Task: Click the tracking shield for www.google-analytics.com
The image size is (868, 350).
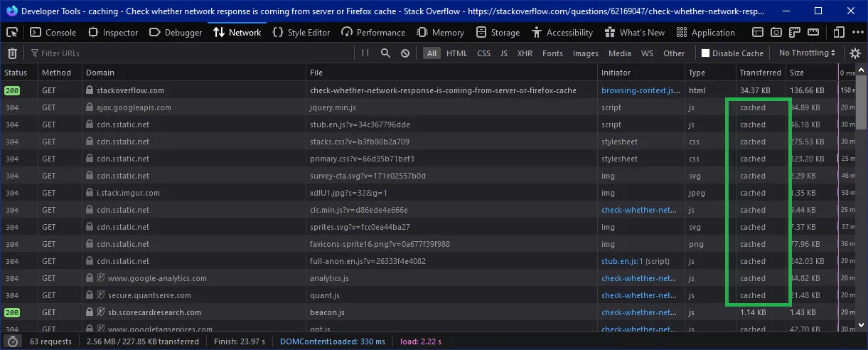Action: (x=101, y=278)
